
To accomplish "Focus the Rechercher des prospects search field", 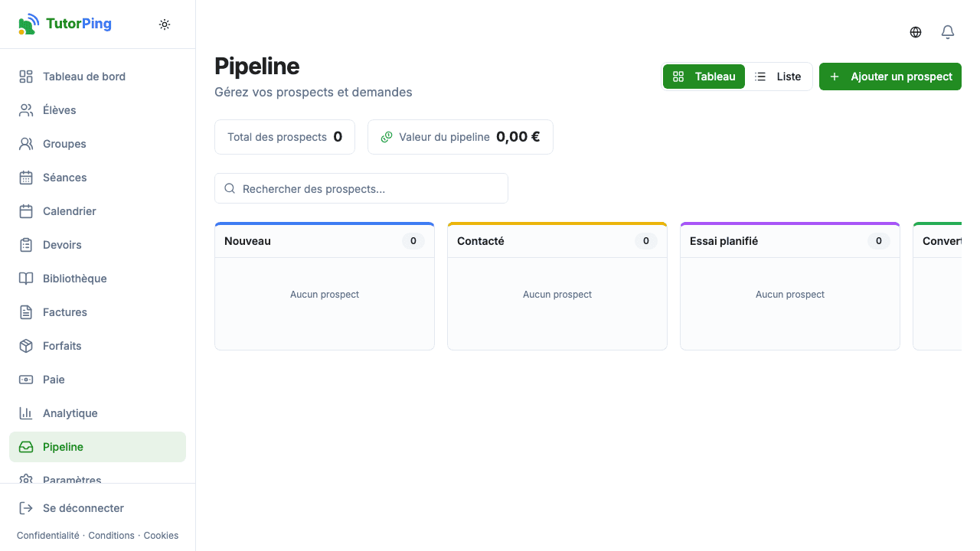I will 361,188.
